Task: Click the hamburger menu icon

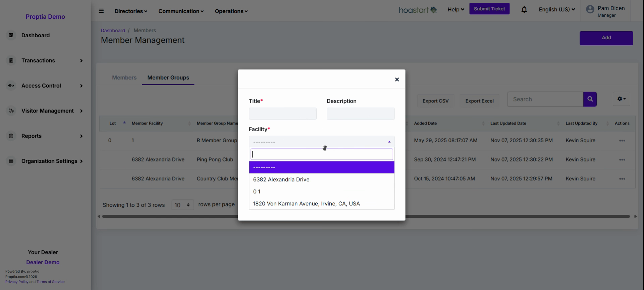Action: coord(101,11)
